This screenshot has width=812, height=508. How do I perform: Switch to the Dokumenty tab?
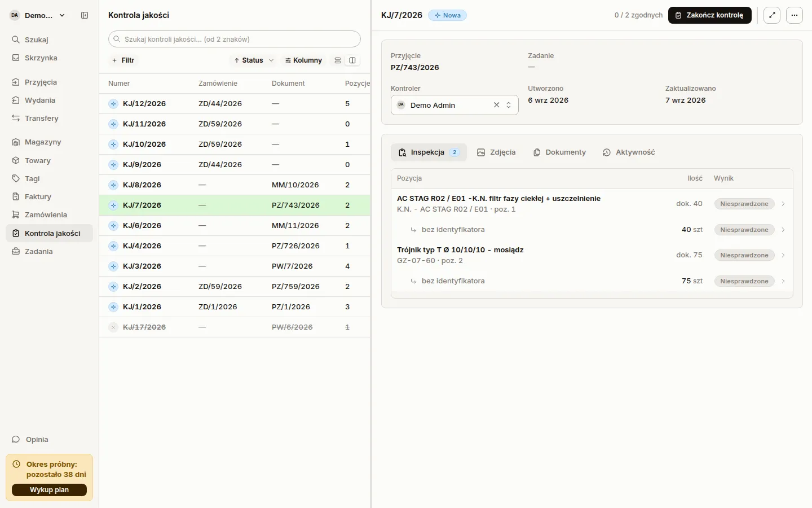[x=559, y=152]
